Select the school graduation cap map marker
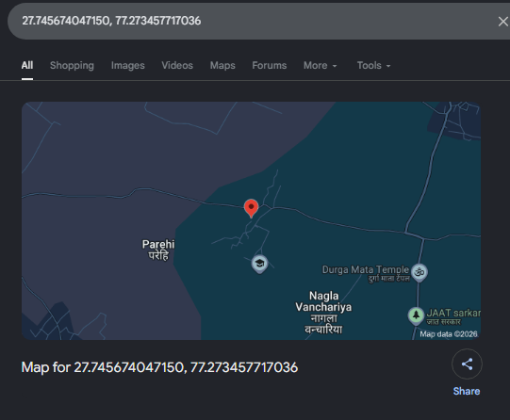Screen dimensions: 510x420 [259, 264]
